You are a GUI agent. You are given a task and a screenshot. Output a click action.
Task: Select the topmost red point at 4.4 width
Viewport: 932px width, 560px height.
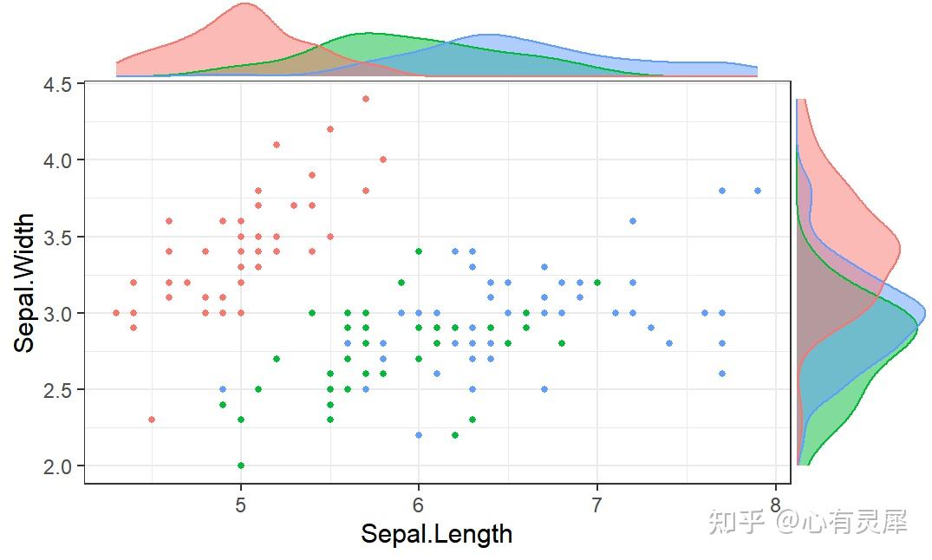tap(366, 99)
